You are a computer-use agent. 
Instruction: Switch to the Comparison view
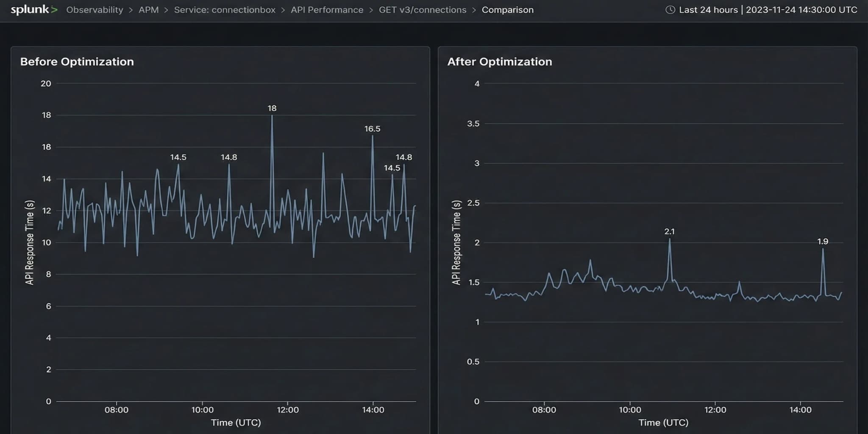[507, 10]
